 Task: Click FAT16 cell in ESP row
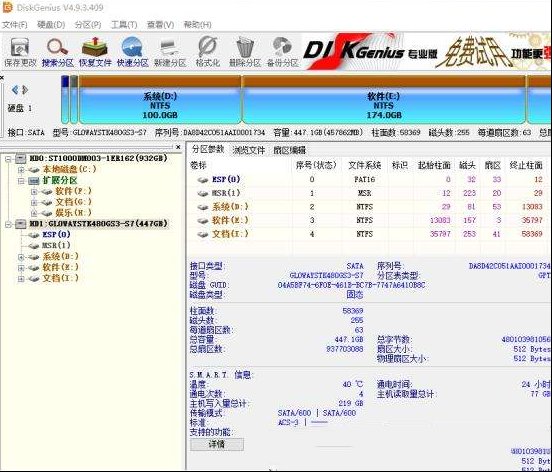pos(365,180)
